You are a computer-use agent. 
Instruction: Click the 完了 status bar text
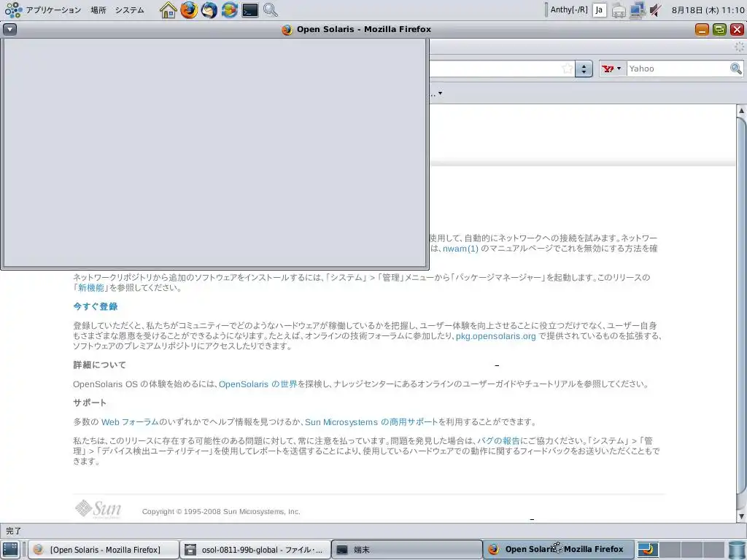click(x=13, y=531)
